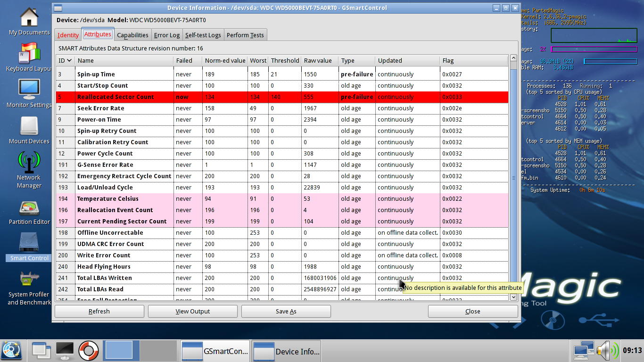This screenshot has height=362, width=644.
Task: Select the Spin-up Retry Count attribute
Action: (282, 131)
